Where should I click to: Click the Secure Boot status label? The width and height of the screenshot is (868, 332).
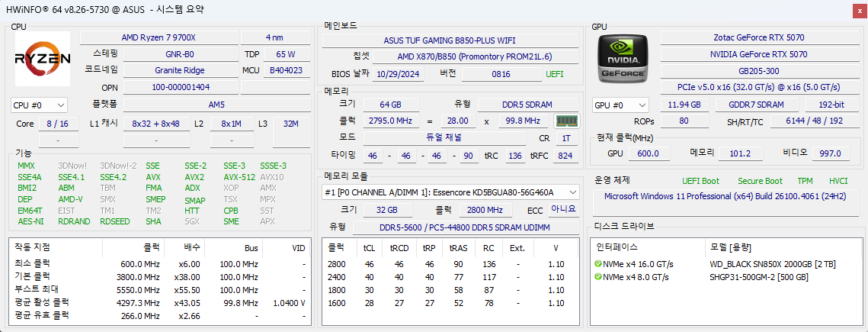click(760, 181)
